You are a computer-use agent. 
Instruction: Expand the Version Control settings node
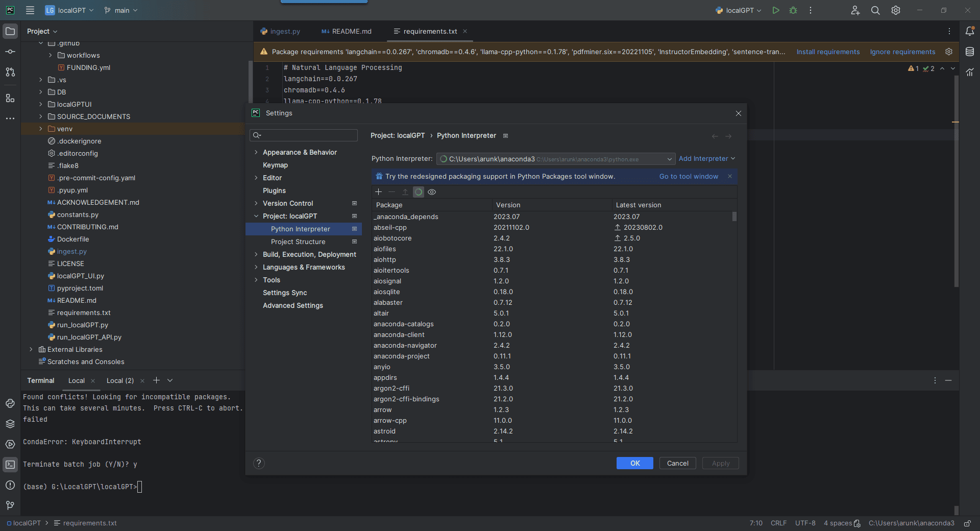pyautogui.click(x=256, y=203)
